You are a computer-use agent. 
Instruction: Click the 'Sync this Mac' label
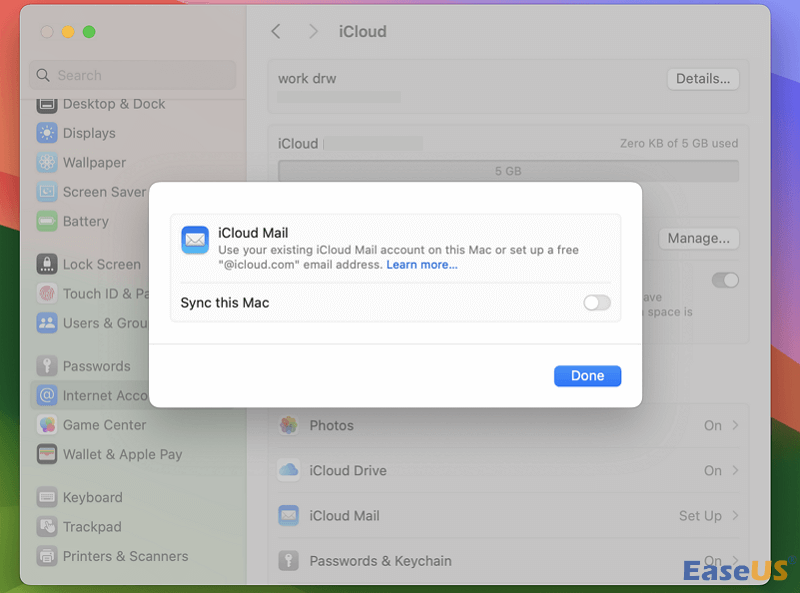click(x=225, y=303)
